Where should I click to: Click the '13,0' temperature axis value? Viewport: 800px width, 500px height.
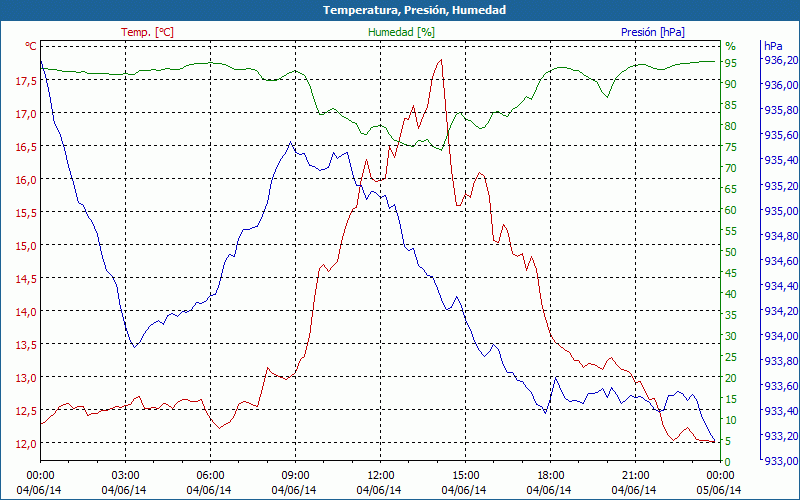pos(27,378)
